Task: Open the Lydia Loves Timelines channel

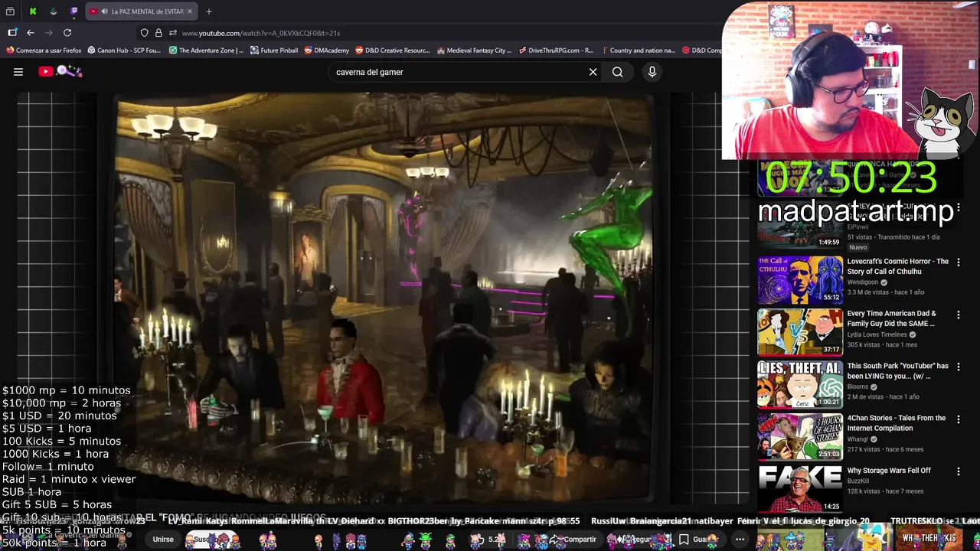Action: 878,334
